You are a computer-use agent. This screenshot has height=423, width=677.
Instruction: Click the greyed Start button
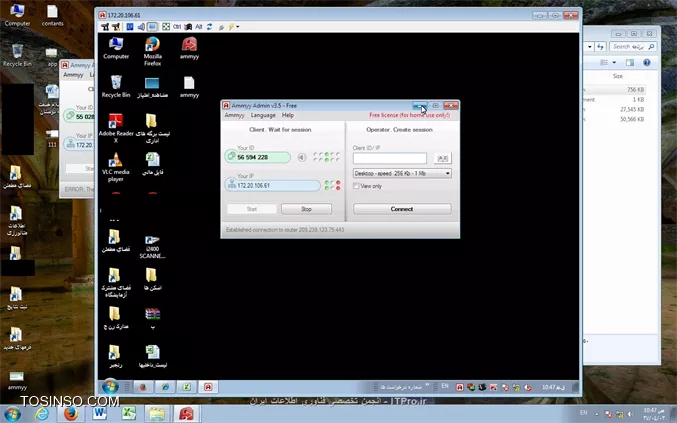click(x=252, y=209)
